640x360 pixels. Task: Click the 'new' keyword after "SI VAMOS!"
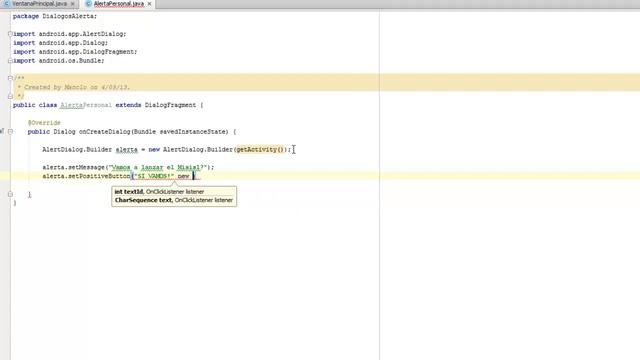(183, 176)
